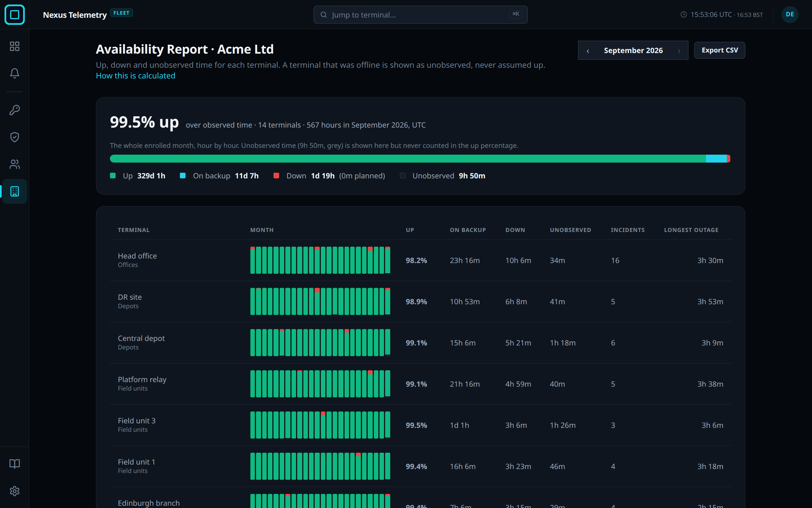Open the Field unit 1 terminal row
This screenshot has width=812, height=508.
[420, 466]
